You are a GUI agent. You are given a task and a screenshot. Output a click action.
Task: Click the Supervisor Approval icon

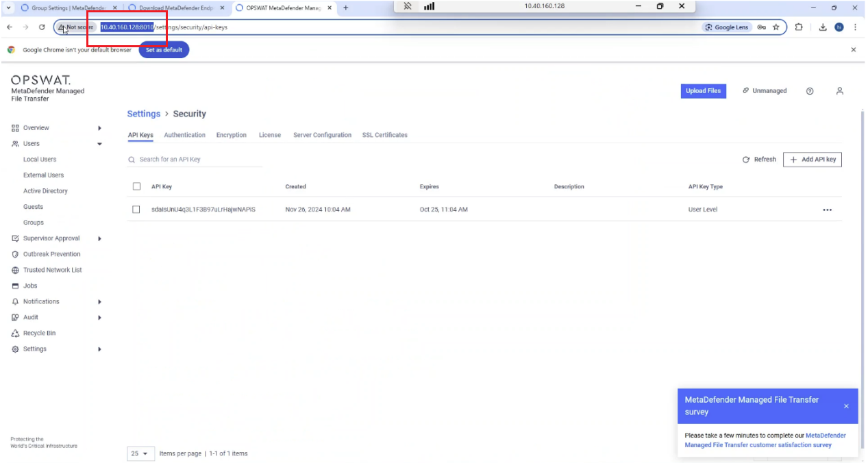pyautogui.click(x=15, y=238)
